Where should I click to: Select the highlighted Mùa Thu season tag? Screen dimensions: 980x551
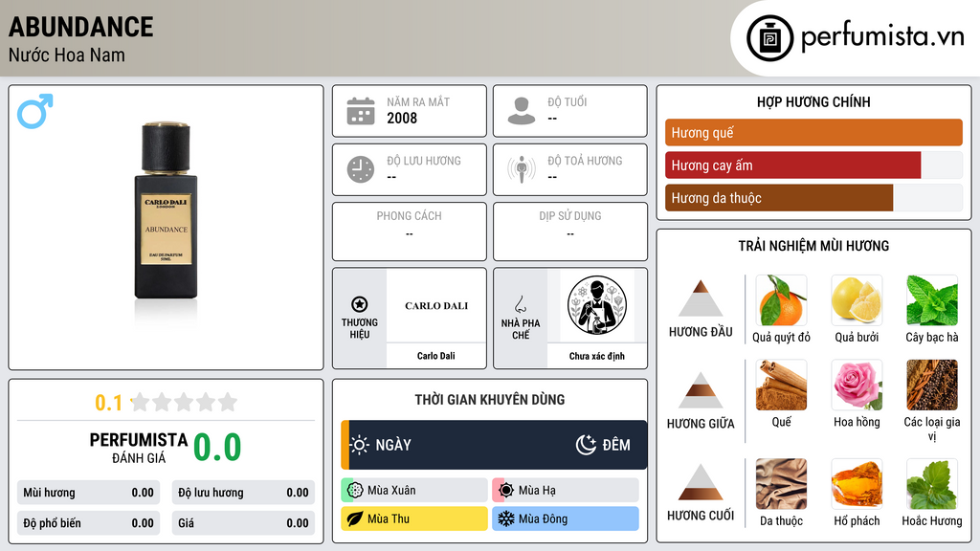point(414,518)
